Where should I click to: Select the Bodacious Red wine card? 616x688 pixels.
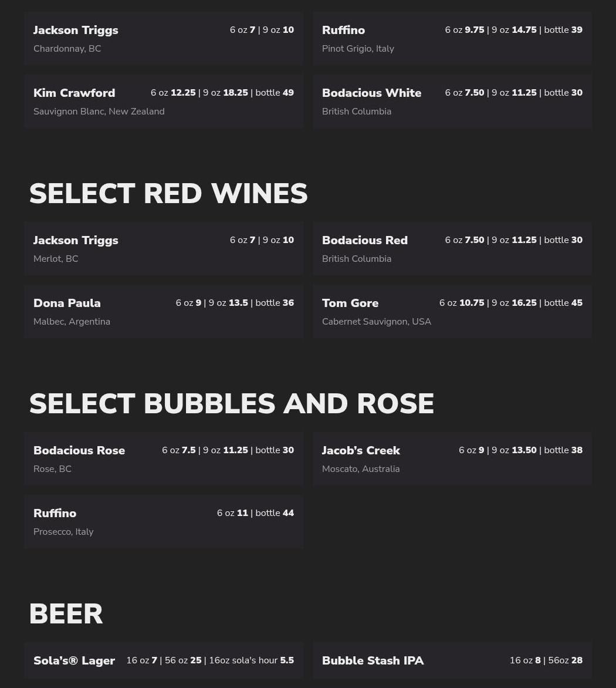click(x=452, y=249)
